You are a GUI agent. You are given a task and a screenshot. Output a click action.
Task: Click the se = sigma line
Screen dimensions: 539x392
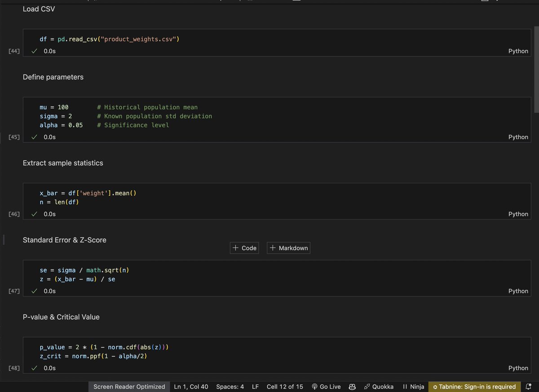point(84,270)
